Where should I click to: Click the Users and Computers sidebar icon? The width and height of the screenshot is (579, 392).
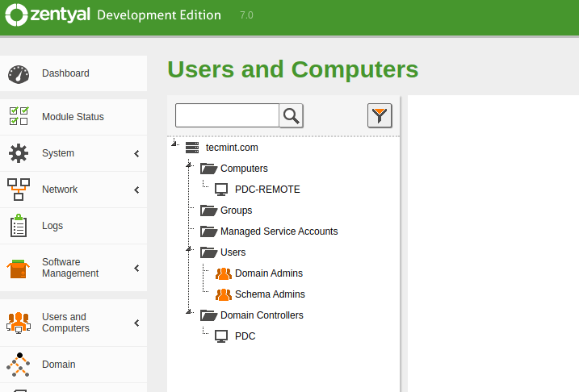(x=19, y=323)
